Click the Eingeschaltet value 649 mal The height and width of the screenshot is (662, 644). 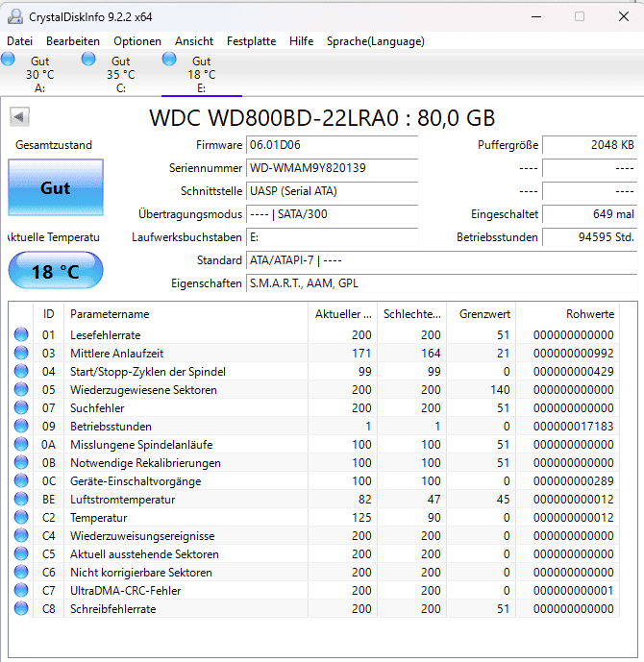click(589, 214)
